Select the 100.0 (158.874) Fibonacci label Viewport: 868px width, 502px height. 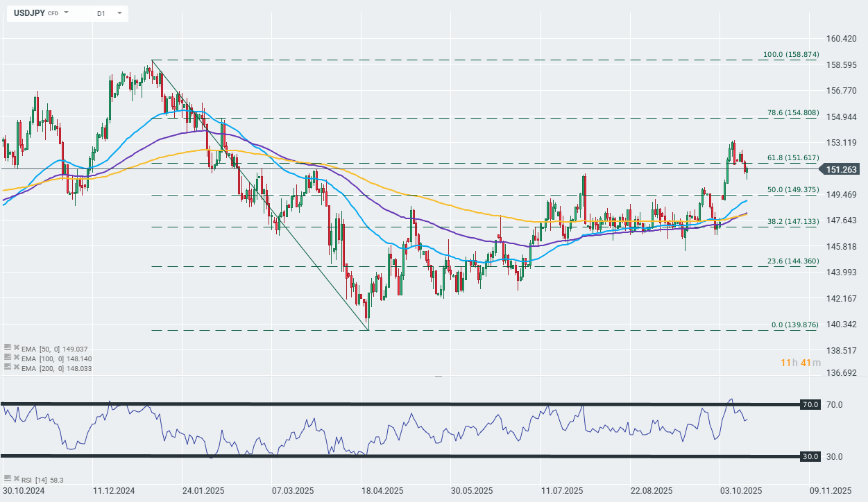791,54
